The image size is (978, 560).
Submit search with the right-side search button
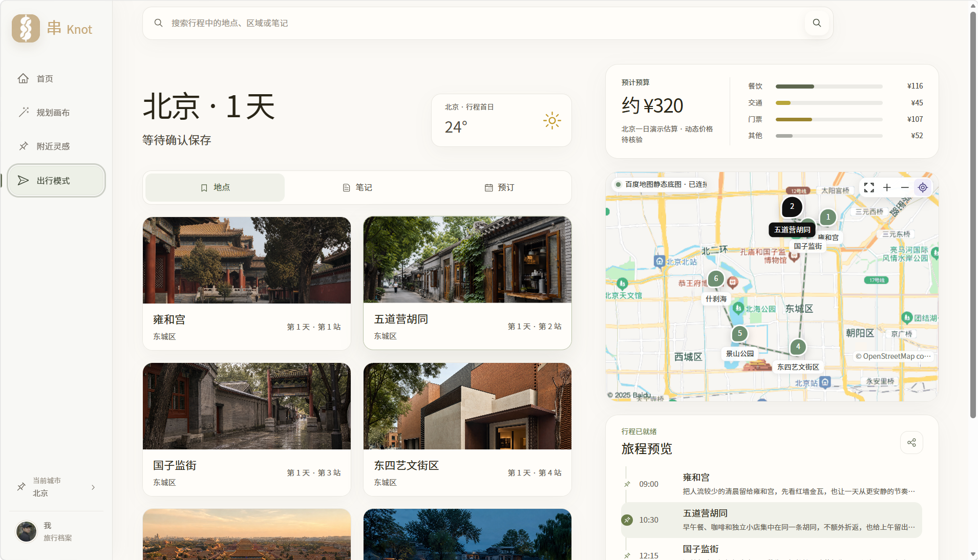click(x=817, y=23)
